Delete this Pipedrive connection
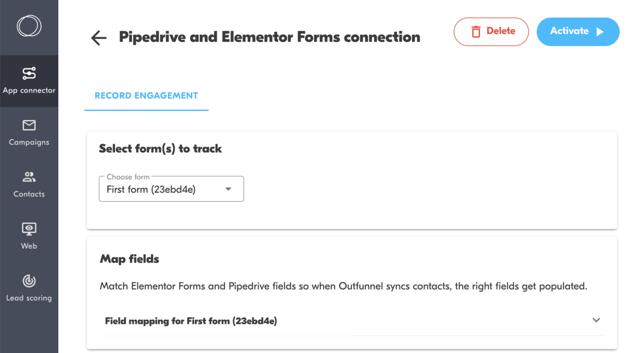Screen dimensions: 644x353 (x=491, y=31)
